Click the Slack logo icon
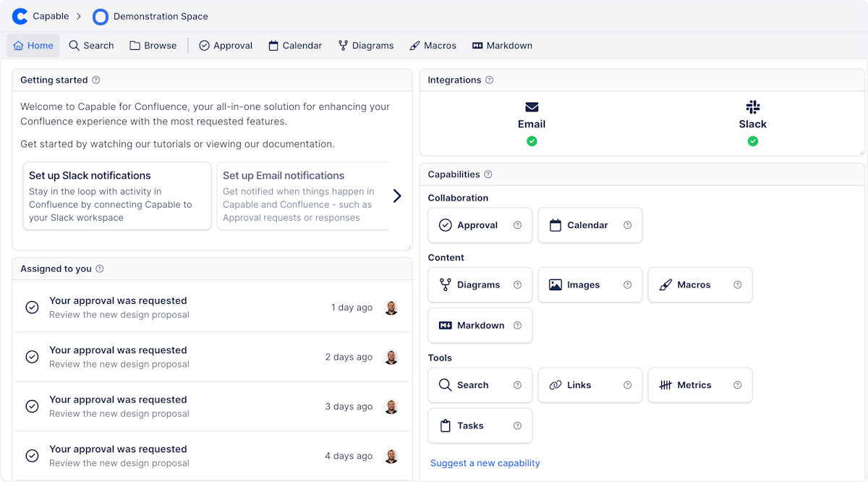The height and width of the screenshot is (482, 868). 753,107
